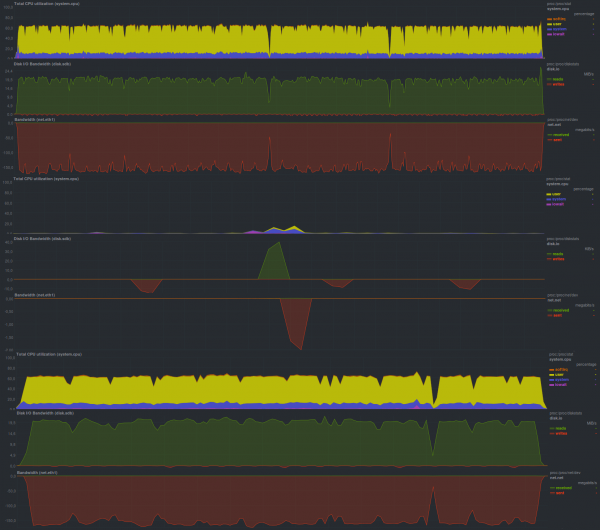Viewport: 600px width, 530px height.
Task: Toggle sent legend in top net.net chart
Action: (556, 139)
